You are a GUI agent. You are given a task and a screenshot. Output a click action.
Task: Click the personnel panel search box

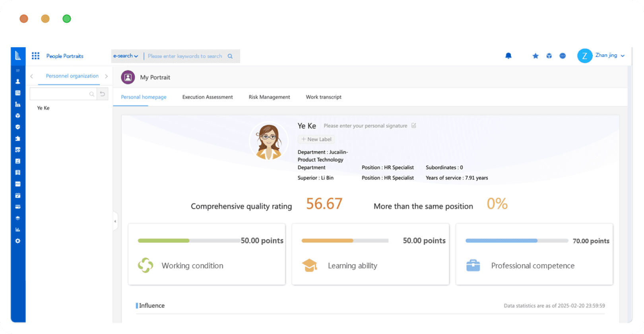click(63, 94)
